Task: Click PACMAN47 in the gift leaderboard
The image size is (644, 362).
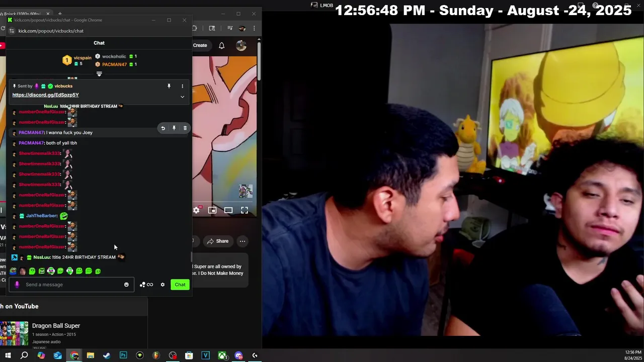Action: coord(114,64)
